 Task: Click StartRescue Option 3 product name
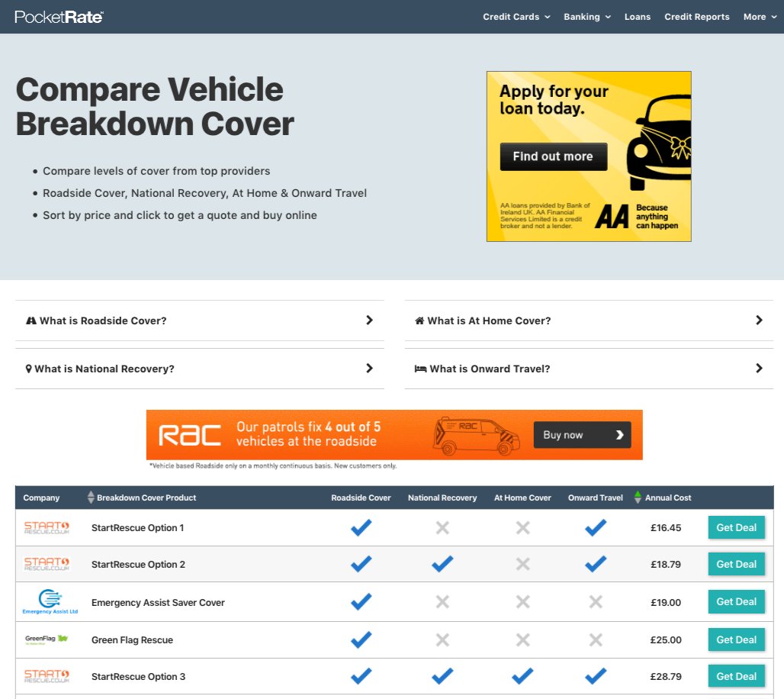pyautogui.click(x=138, y=676)
